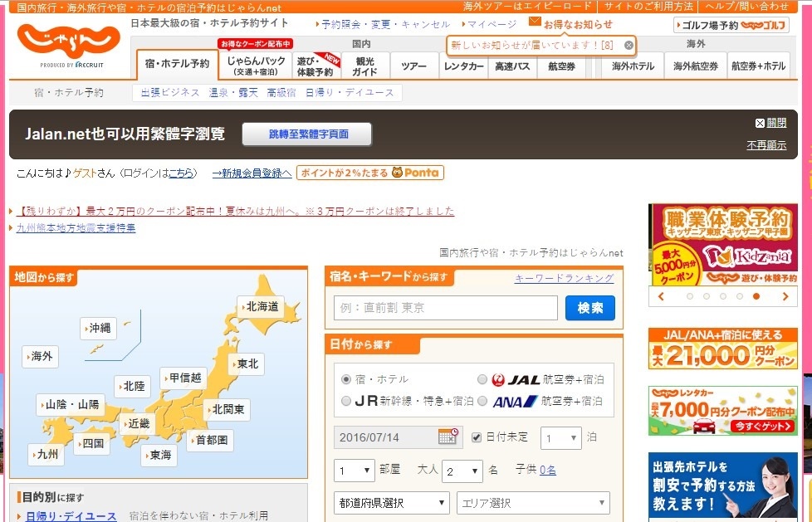
Task: Select the ANA 航空券+宿泊 radio option
Action: 482,401
